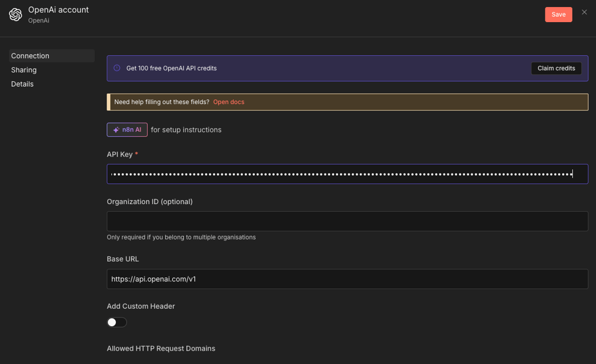Focus the API Key field
This screenshot has height=364, width=596.
click(x=347, y=174)
